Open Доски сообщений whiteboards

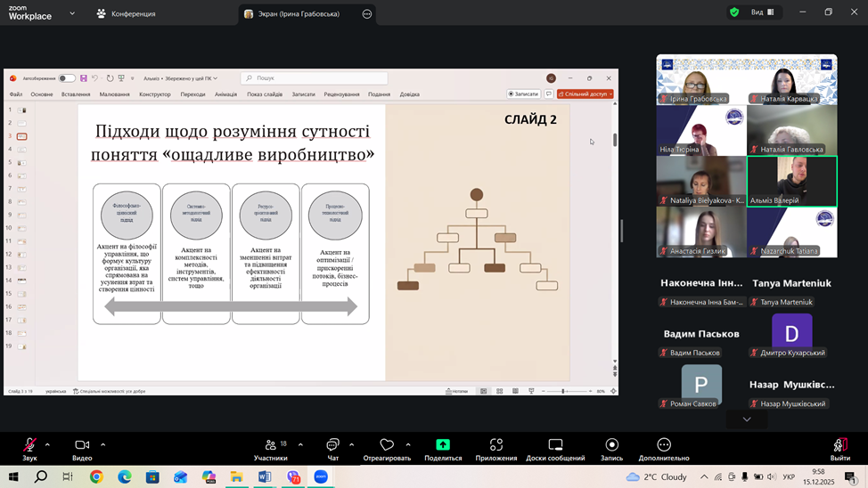coord(555,445)
